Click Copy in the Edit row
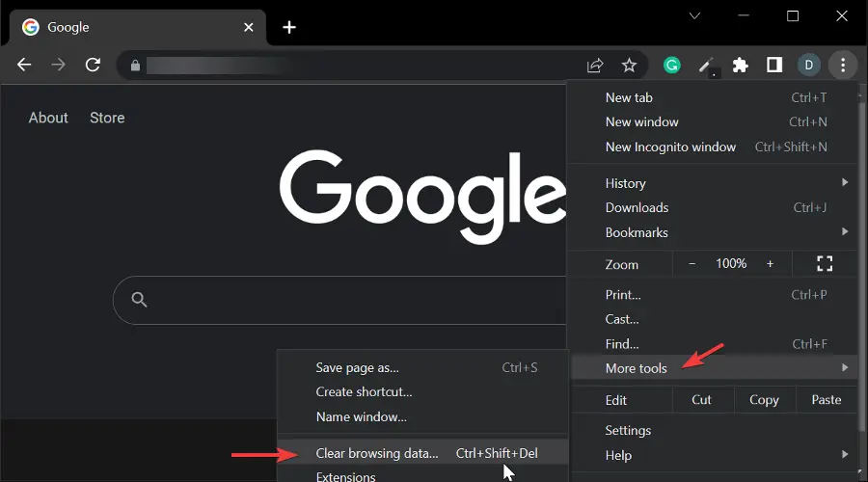Screen dimensions: 868x482 (x=764, y=399)
